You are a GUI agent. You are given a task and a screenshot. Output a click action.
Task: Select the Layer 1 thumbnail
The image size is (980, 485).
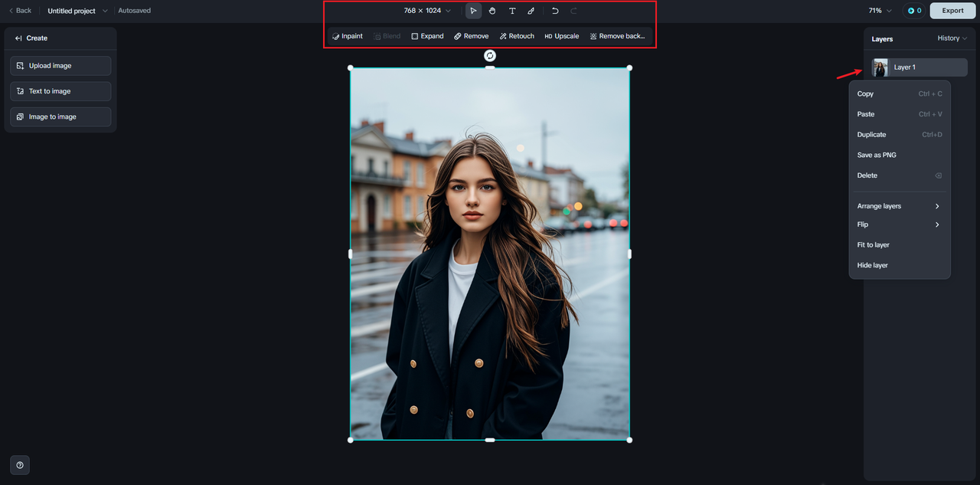pos(880,67)
